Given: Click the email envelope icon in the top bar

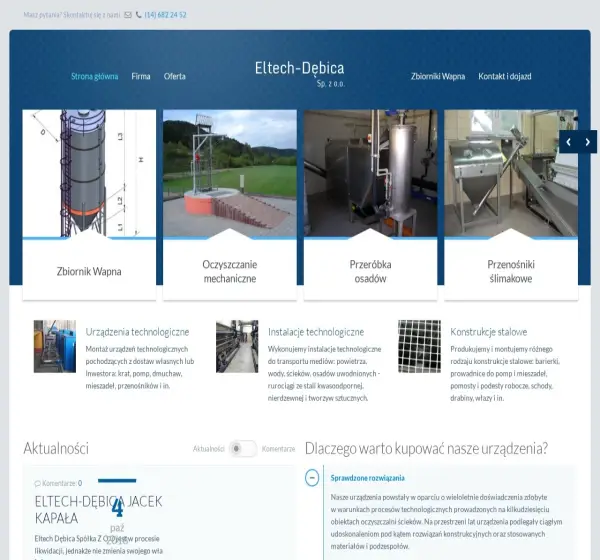Looking at the screenshot, I should (128, 15).
